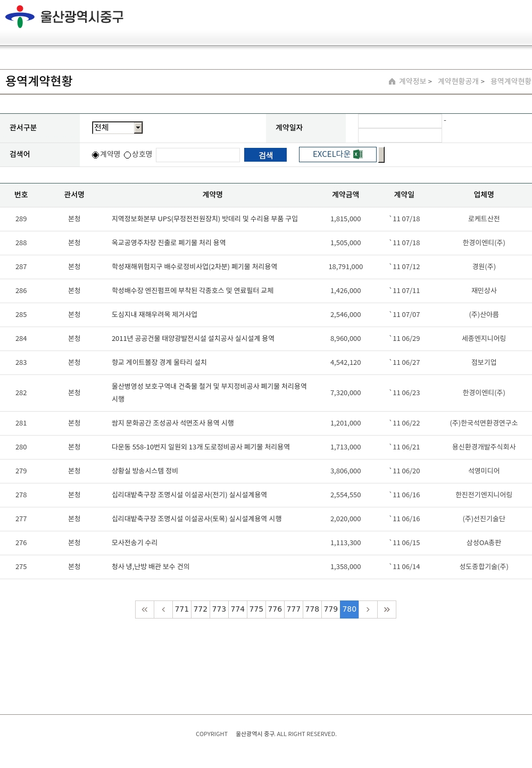Go to next page with right arrow
The height and width of the screenshot is (768, 532).
pyautogui.click(x=368, y=610)
